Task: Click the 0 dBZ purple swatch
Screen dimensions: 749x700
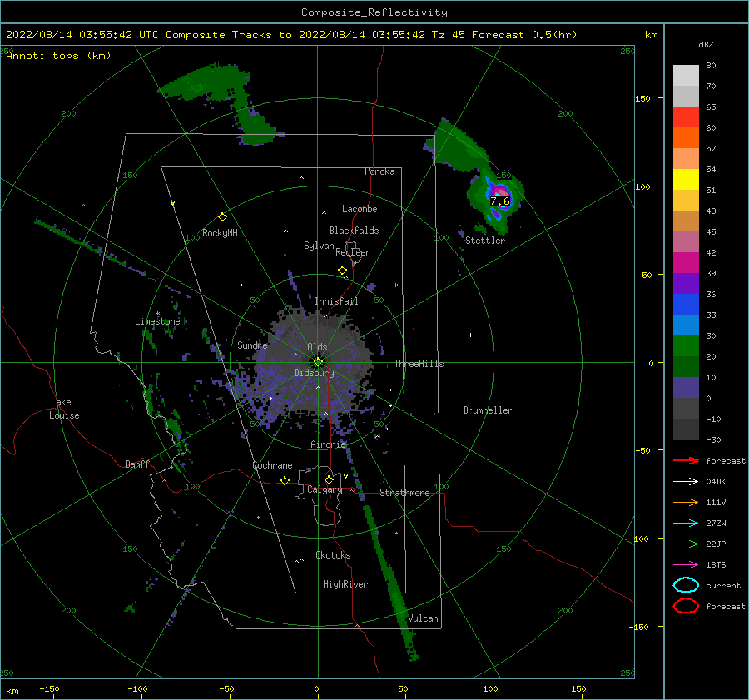Action: (686, 387)
